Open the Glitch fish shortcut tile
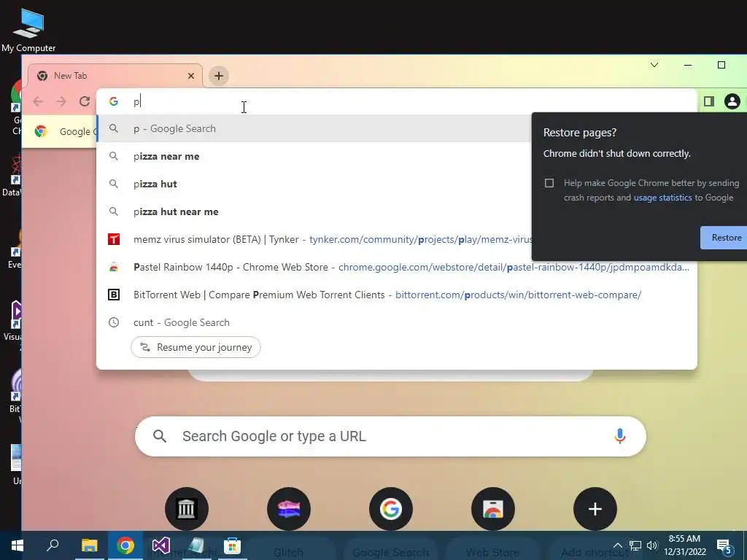The height and width of the screenshot is (560, 747). [289, 509]
